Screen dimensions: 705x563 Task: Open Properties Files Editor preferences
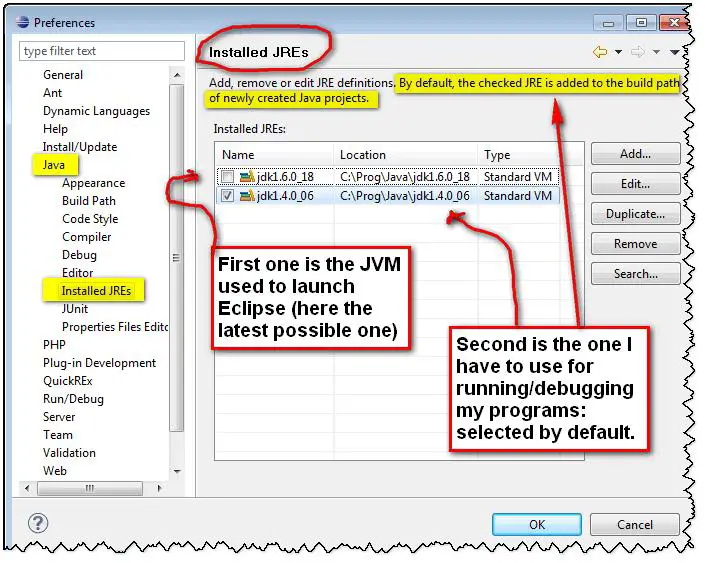pos(115,327)
